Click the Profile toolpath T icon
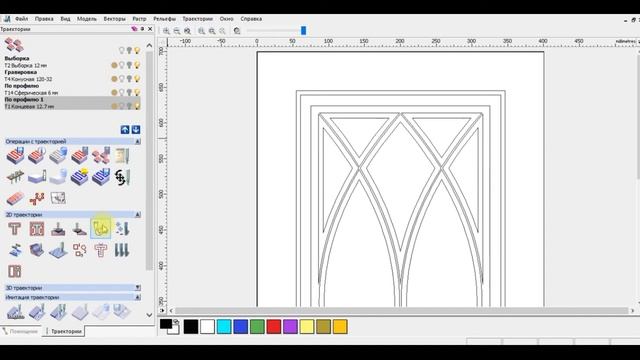 [x=15, y=229]
